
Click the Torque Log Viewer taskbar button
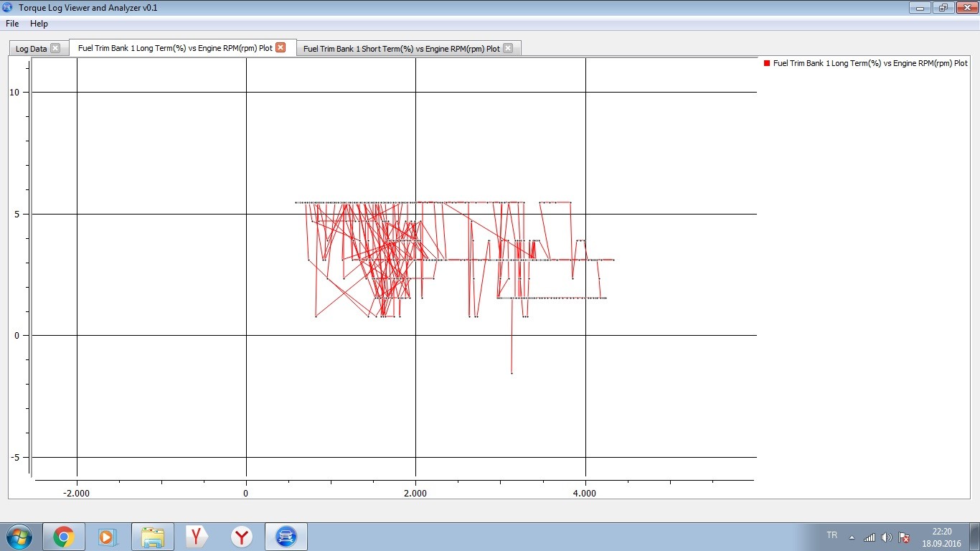[286, 537]
